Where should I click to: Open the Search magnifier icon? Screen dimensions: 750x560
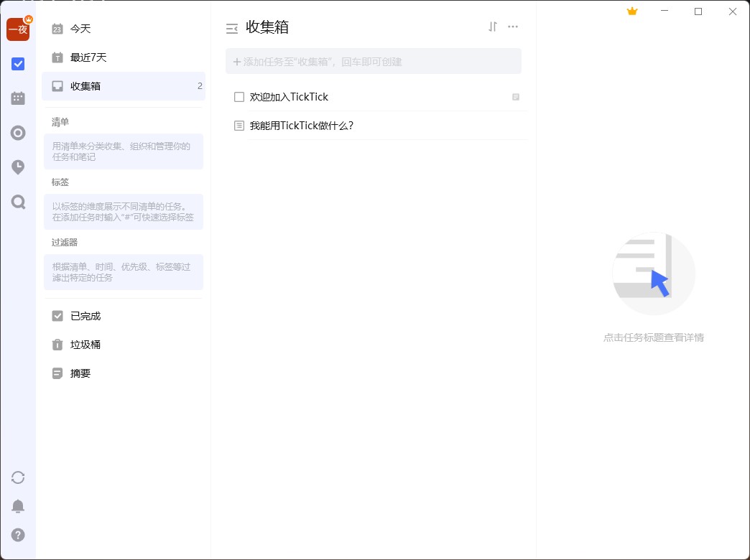18,202
